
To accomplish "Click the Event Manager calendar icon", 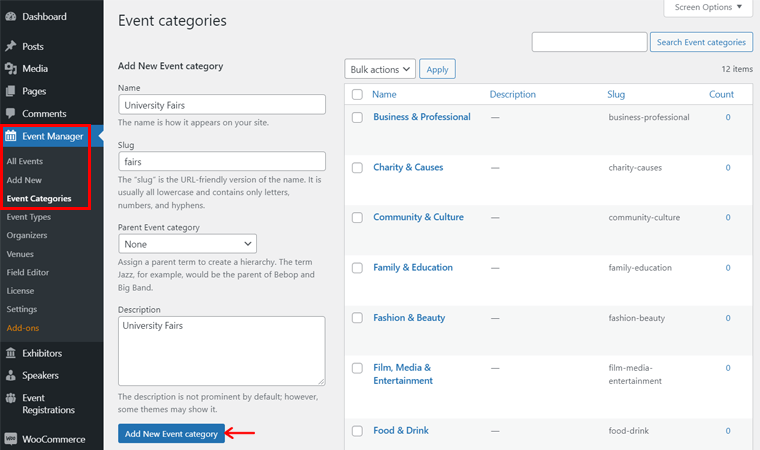I will 11,136.
